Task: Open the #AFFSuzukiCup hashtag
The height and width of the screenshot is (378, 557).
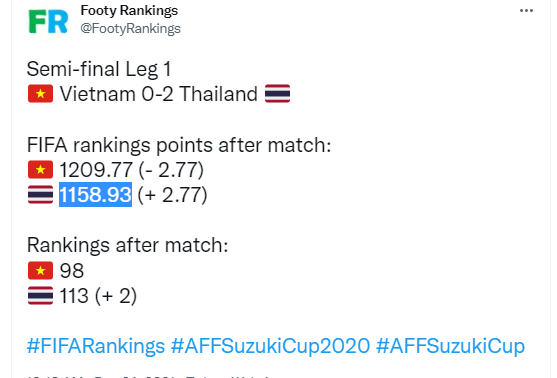Action: (450, 346)
